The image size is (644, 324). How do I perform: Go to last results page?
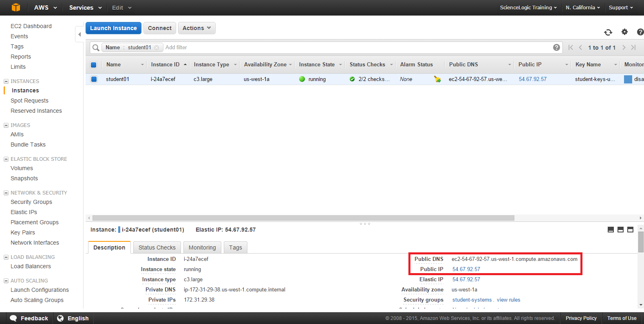(x=633, y=48)
